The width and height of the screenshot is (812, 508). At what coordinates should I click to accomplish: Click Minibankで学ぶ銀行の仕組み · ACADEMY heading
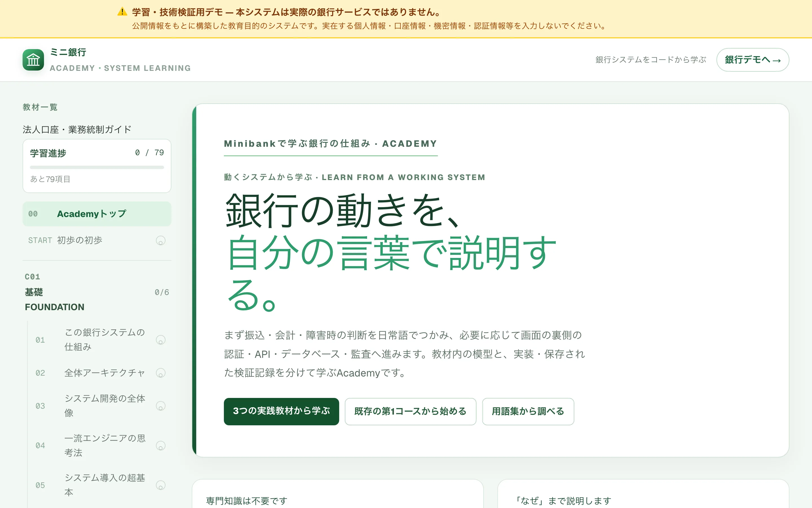(x=330, y=144)
